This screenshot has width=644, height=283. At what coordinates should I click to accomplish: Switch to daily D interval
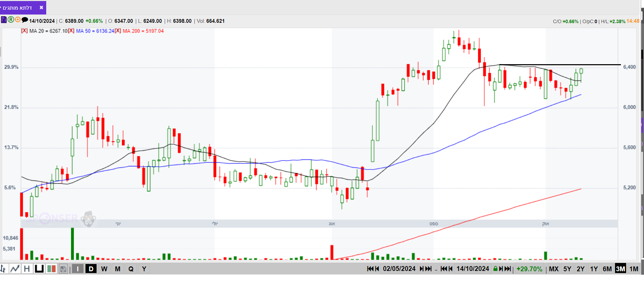(91, 269)
